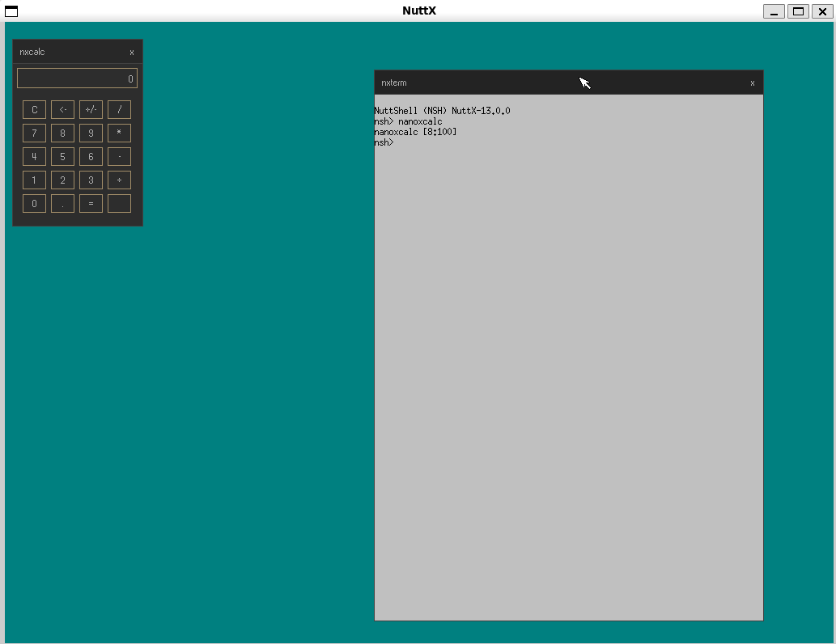The width and height of the screenshot is (836, 644).
Task: Close the NuttX simulator window
Action: pyautogui.click(x=822, y=11)
